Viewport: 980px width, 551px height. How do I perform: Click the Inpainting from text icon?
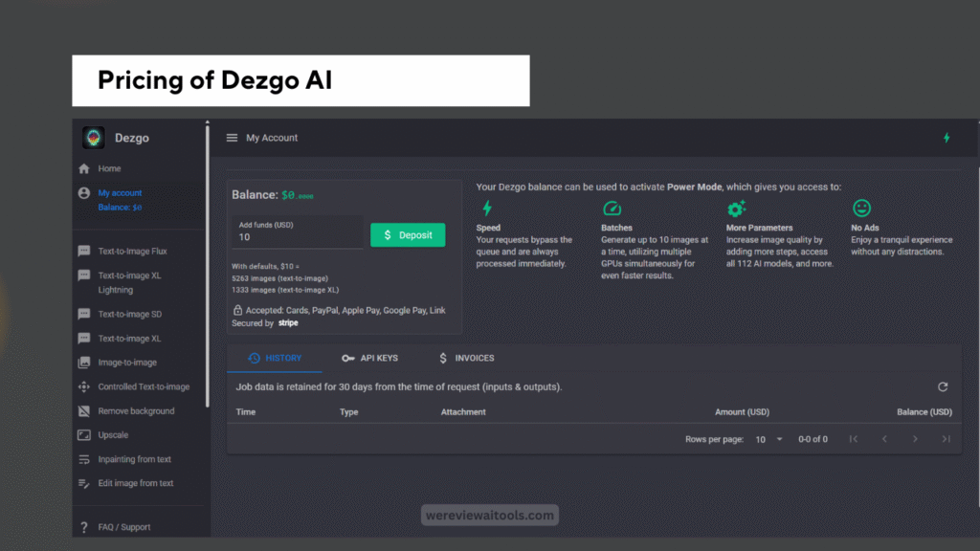coord(84,459)
